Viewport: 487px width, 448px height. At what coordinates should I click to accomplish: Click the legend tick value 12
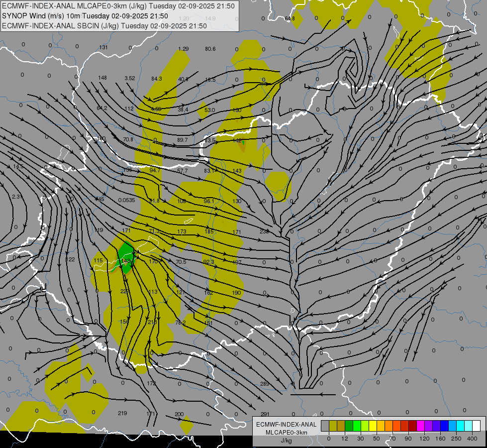344,439
